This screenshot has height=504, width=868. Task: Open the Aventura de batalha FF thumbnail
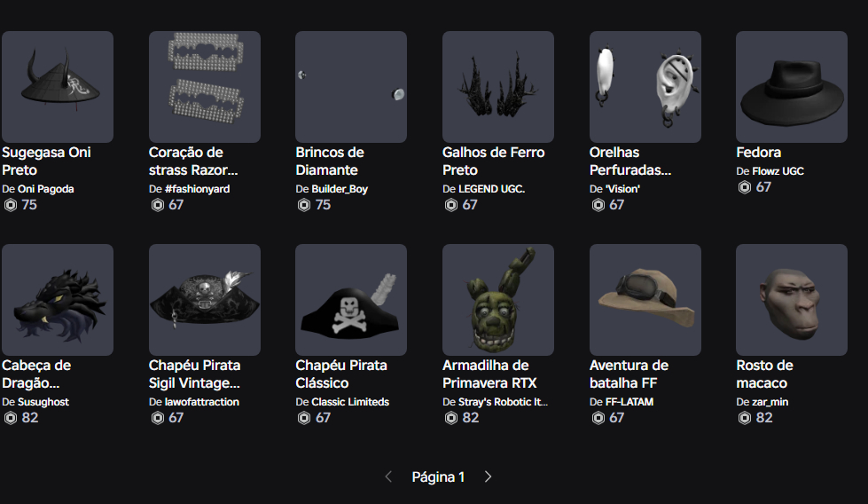pos(645,300)
